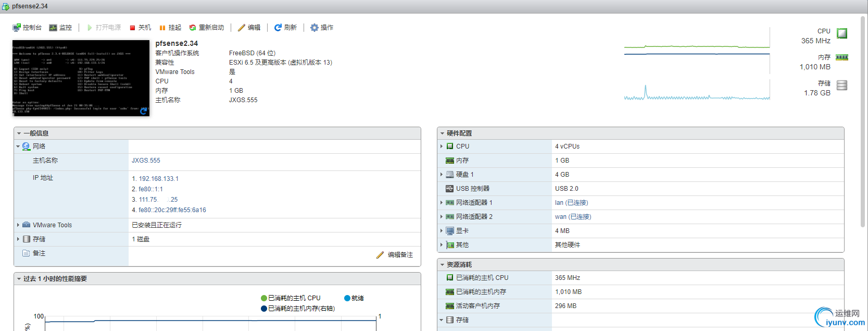
Task: Open the 操作 actions gear menu
Action: pos(322,28)
